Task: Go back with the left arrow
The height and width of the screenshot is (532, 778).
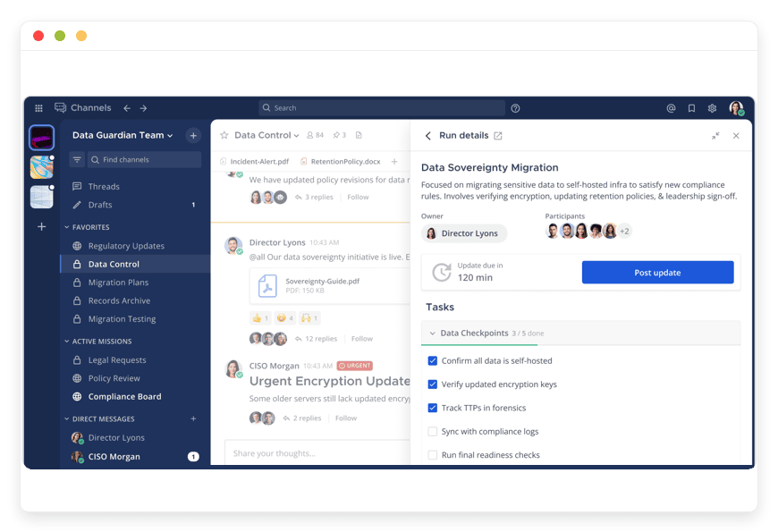Action: pos(127,108)
